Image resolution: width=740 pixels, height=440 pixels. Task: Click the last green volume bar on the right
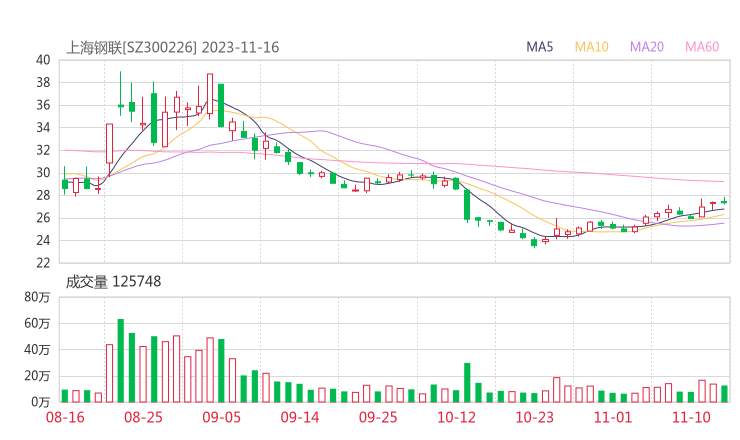pos(724,394)
